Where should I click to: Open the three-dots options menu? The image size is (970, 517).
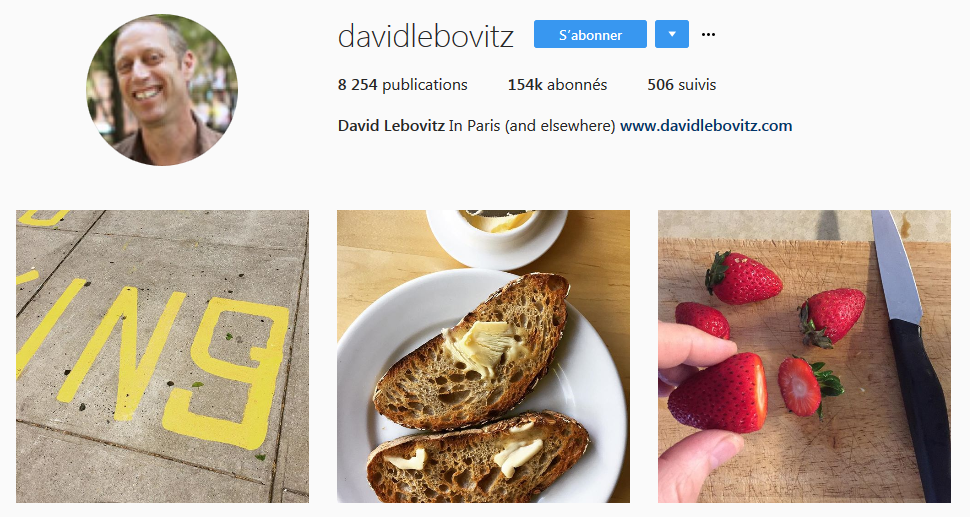[x=708, y=35]
